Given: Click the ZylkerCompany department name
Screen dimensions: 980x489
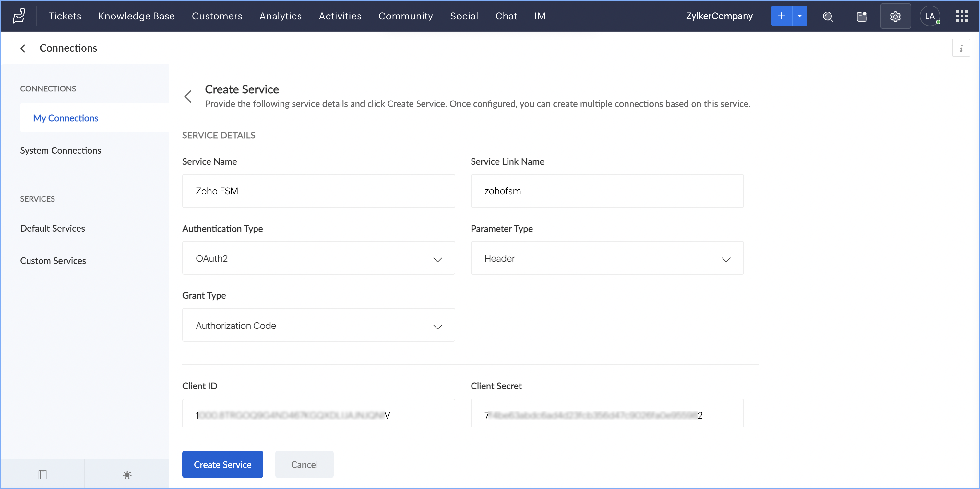Looking at the screenshot, I should tap(719, 16).
